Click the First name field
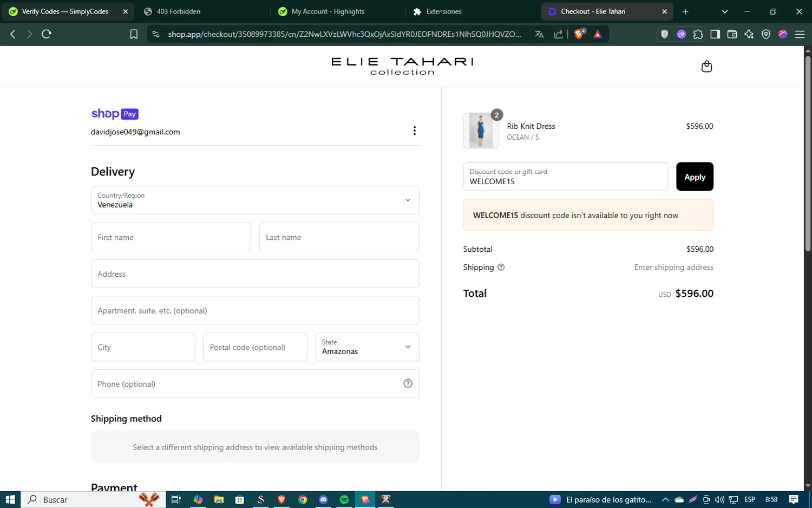 pyautogui.click(x=171, y=237)
